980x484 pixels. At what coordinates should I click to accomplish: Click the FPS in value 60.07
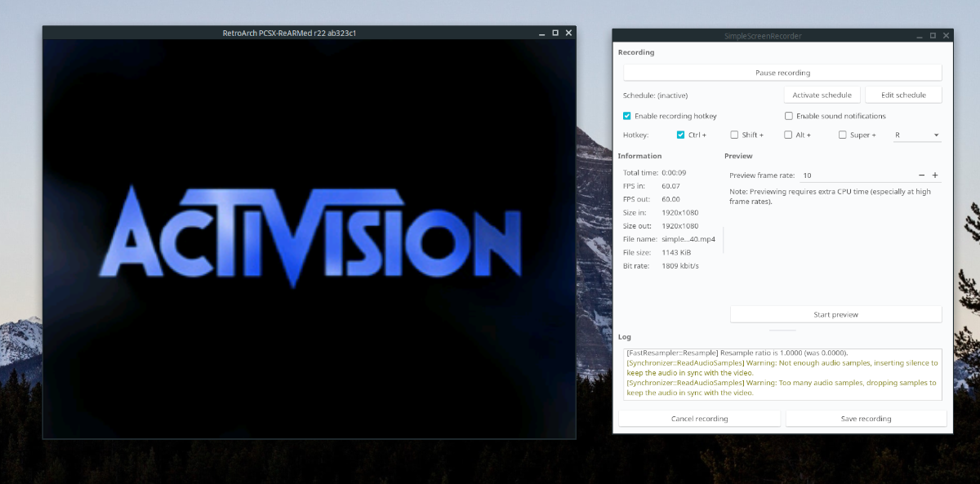(670, 186)
